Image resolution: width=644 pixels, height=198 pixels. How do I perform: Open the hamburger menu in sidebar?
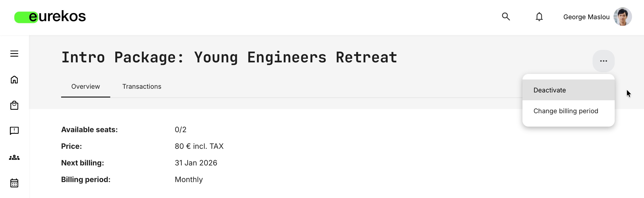point(14,54)
